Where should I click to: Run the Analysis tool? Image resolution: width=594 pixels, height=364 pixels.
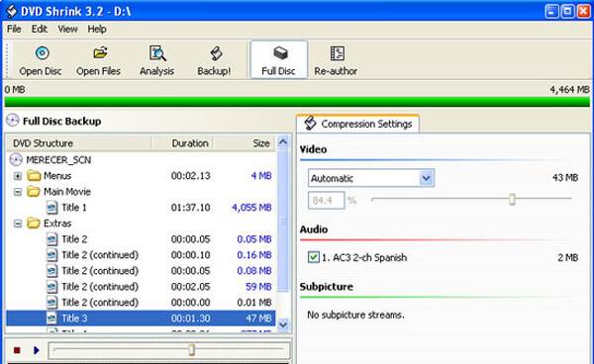156,60
